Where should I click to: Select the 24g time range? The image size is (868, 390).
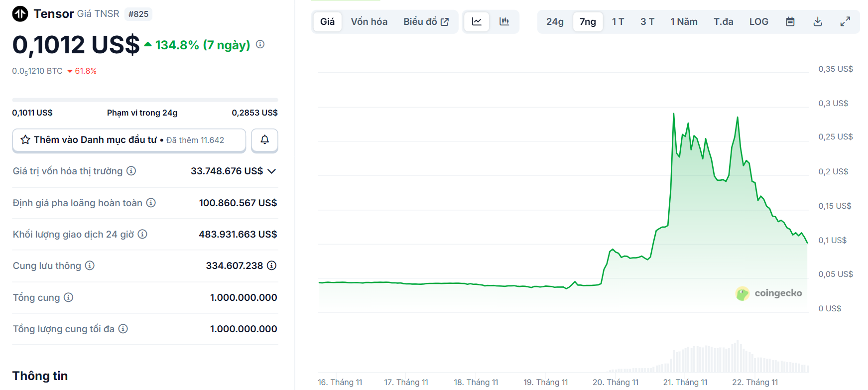555,21
